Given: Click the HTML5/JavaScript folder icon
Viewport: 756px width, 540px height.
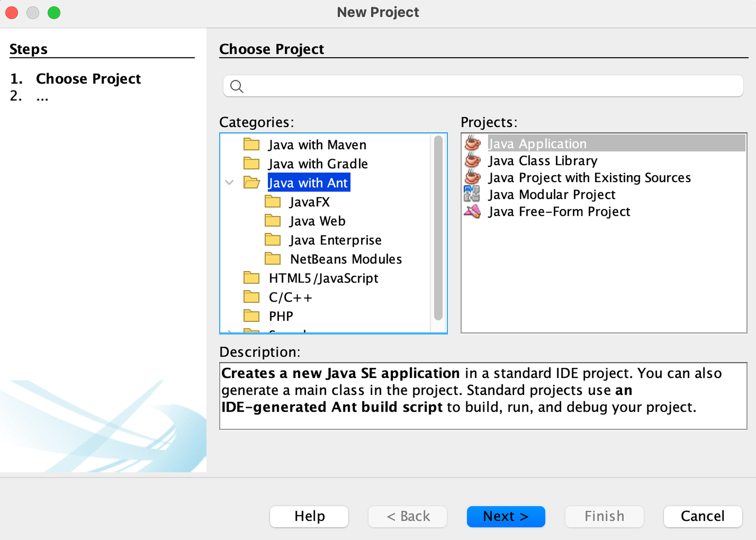Looking at the screenshot, I should pos(251,278).
